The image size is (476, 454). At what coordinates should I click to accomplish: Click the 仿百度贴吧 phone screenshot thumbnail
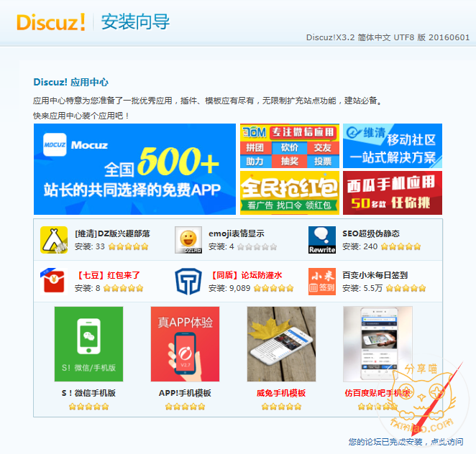[377, 344]
